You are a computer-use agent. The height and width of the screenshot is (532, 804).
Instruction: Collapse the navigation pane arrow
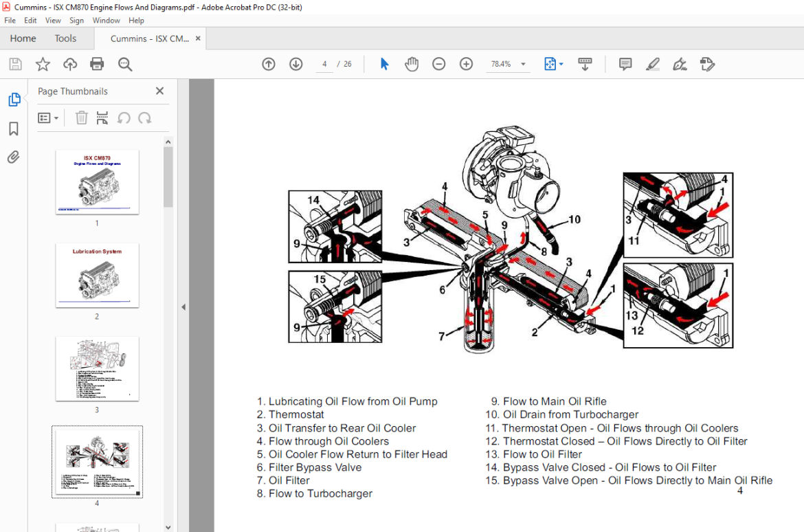183,307
